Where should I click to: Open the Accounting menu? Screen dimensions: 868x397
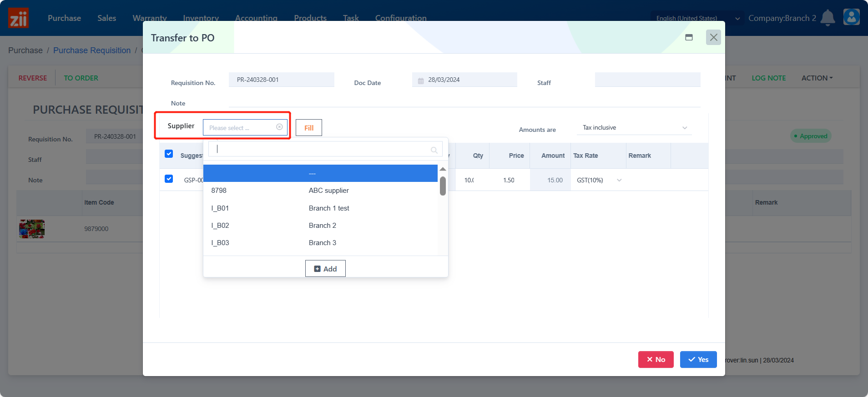click(256, 18)
